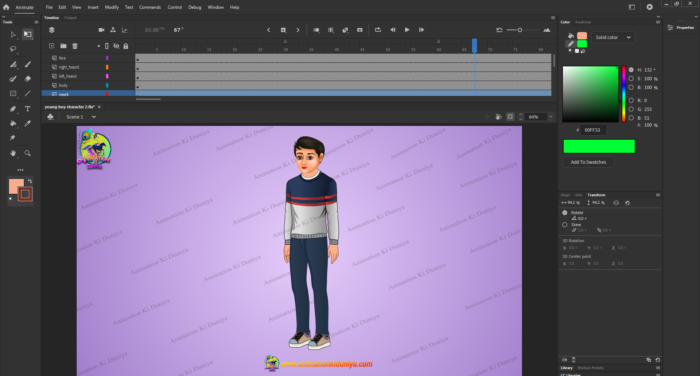Switch to the Swatches tab
The width and height of the screenshot is (700, 376).
point(583,22)
